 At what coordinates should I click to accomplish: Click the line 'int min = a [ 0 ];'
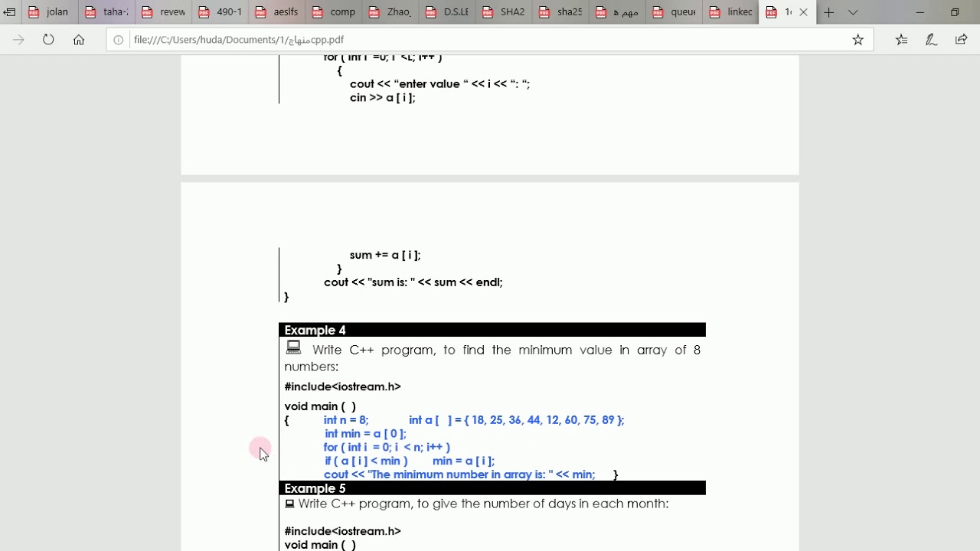pos(365,433)
